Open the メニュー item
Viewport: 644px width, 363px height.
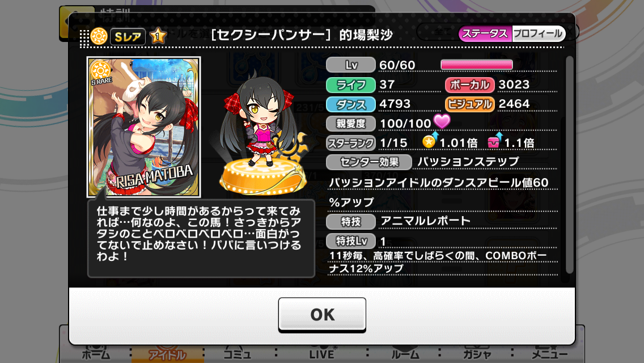[549, 354]
